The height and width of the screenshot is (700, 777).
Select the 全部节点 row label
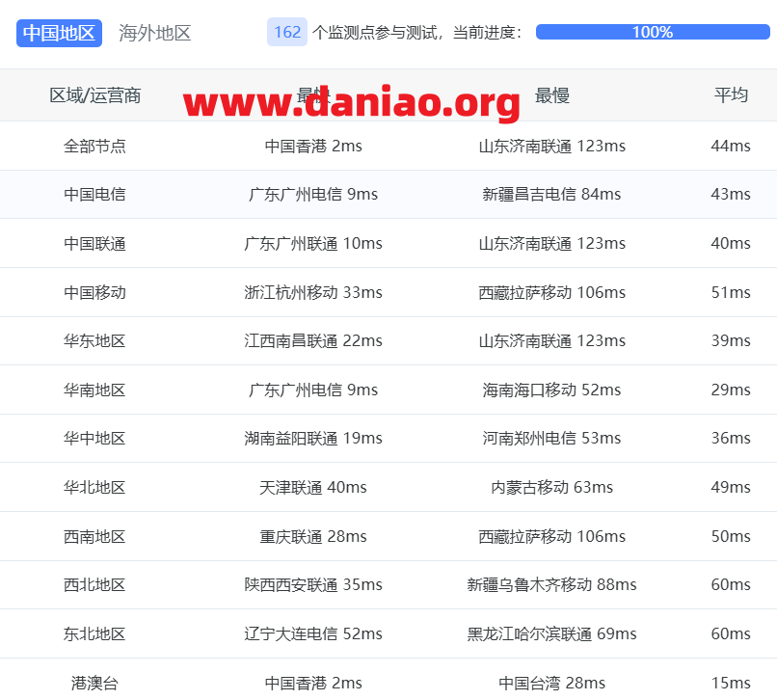94,147
